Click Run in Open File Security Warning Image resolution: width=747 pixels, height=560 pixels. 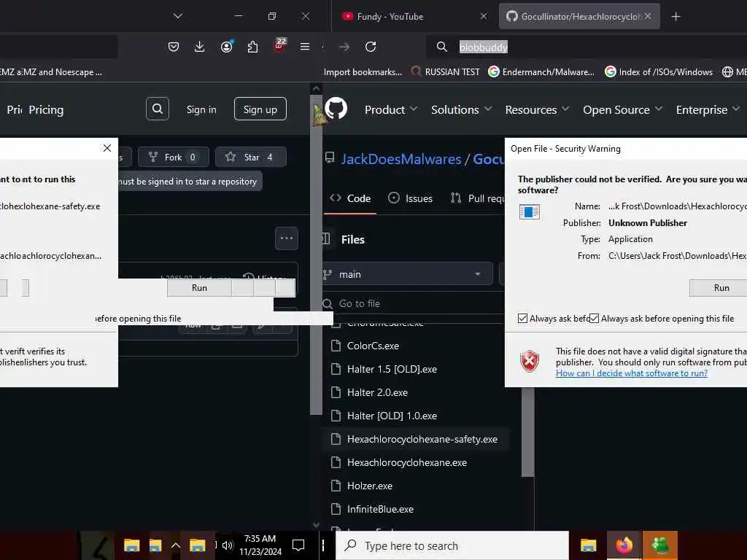[718, 287]
